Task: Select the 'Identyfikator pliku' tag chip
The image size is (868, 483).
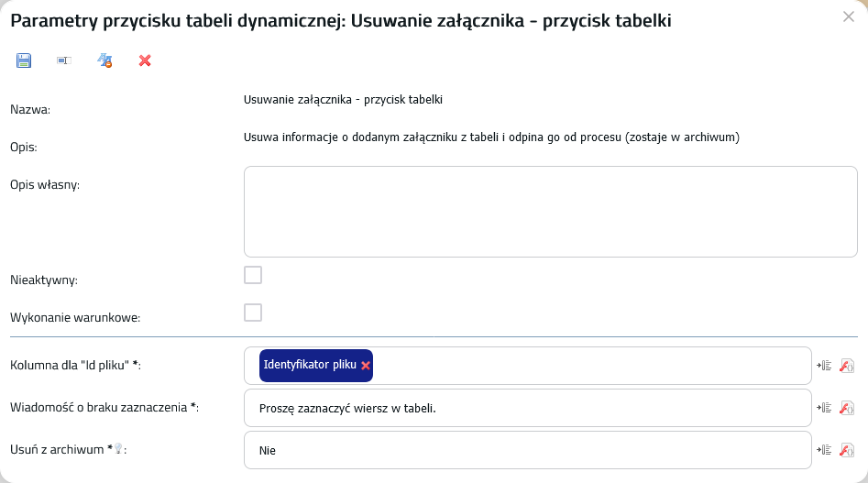Action: [310, 365]
